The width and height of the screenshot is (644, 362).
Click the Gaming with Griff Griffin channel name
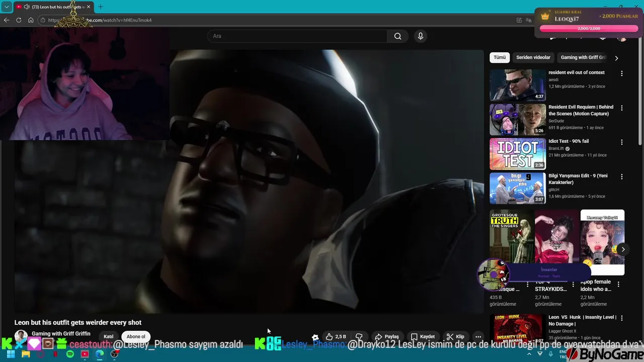61,334
